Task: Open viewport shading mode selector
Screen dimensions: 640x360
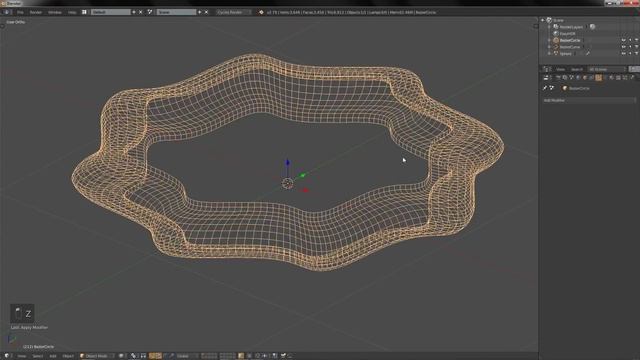Action: 122,356
